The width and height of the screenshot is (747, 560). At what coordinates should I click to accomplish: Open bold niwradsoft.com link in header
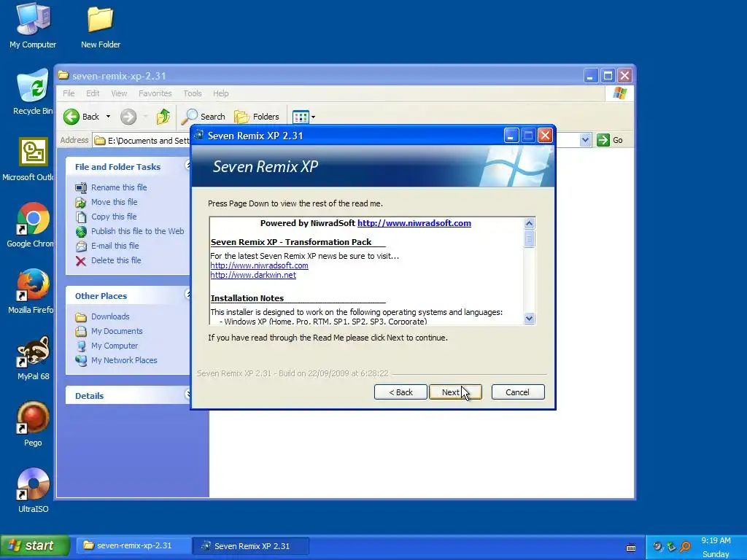click(x=414, y=223)
